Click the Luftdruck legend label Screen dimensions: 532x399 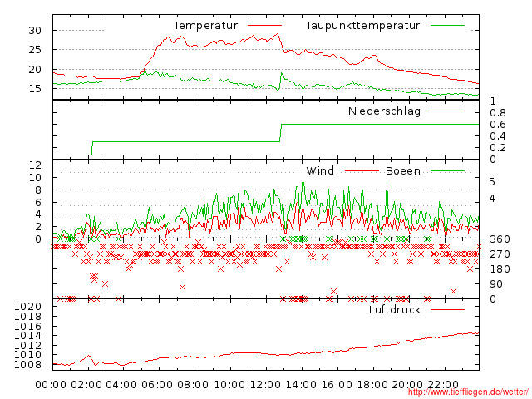pos(395,309)
